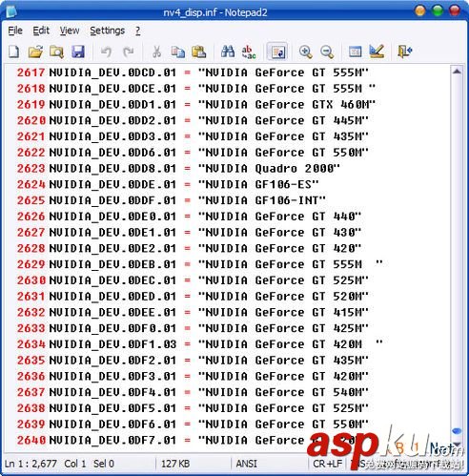Click the Redo arrow icon
This screenshot has height=476, width=469.
point(128,52)
